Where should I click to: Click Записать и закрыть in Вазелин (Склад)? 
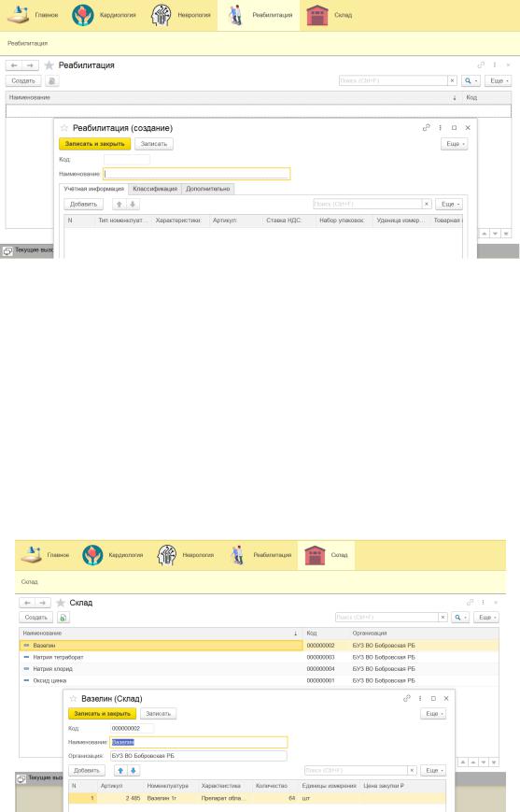coord(102,714)
